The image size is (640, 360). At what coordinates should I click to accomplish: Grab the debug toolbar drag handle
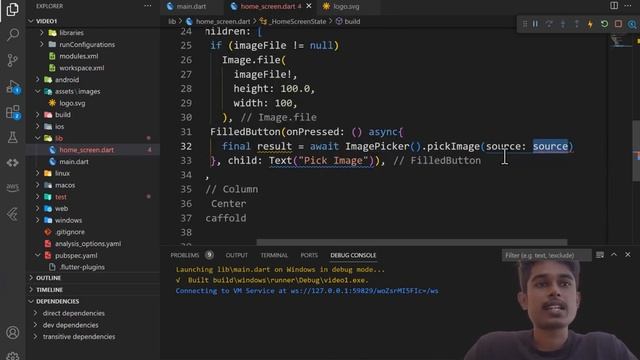click(x=525, y=24)
